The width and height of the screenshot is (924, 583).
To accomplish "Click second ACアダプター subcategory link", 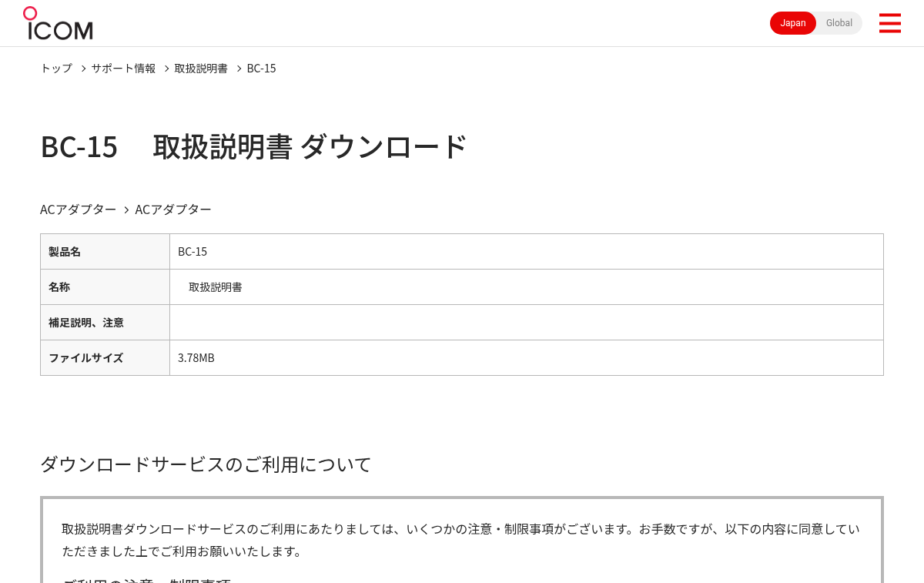I will tap(173, 209).
